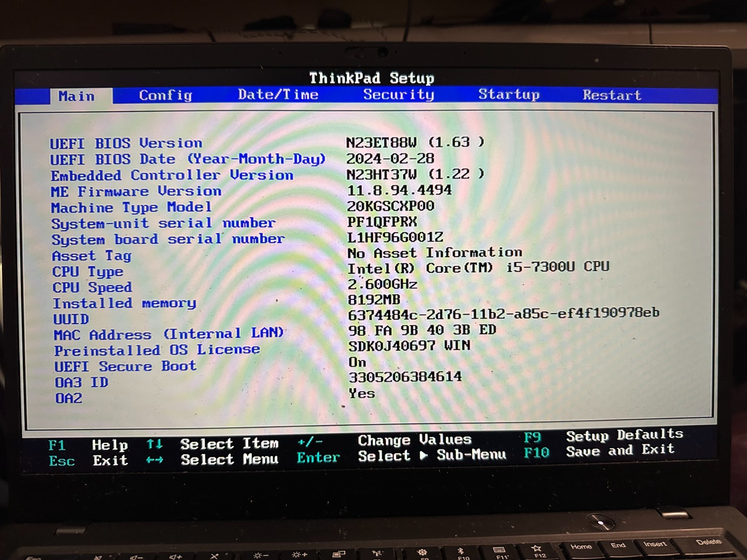The image size is (747, 560).
Task: Click the UEFI Secure Boot label
Action: coord(125,366)
